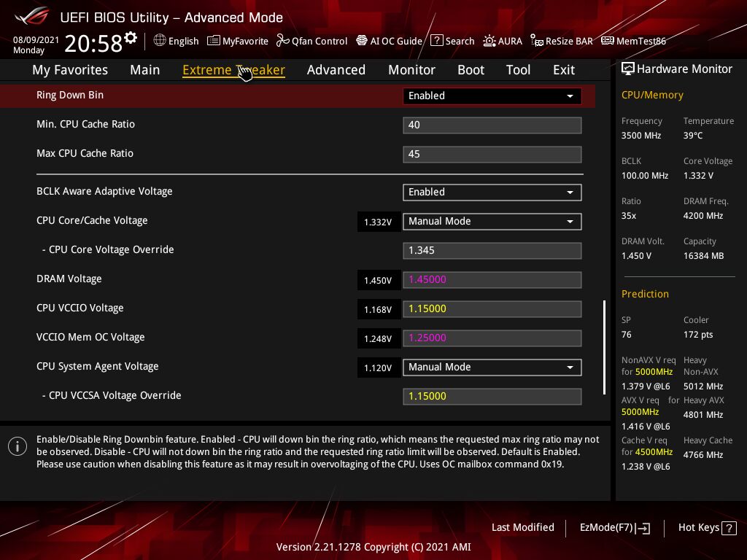Launch AI OC Guide icon
This screenshot has width=747, height=560.
pos(362,41)
